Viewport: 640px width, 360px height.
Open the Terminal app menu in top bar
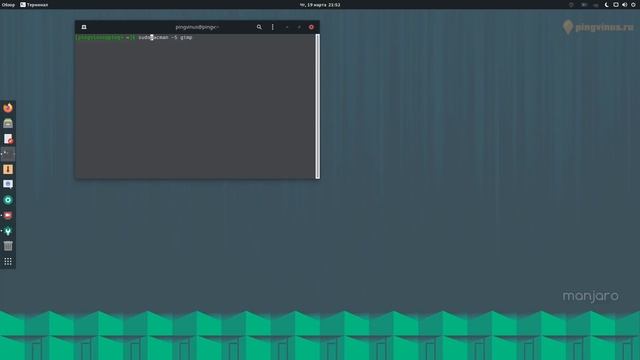[34, 5]
